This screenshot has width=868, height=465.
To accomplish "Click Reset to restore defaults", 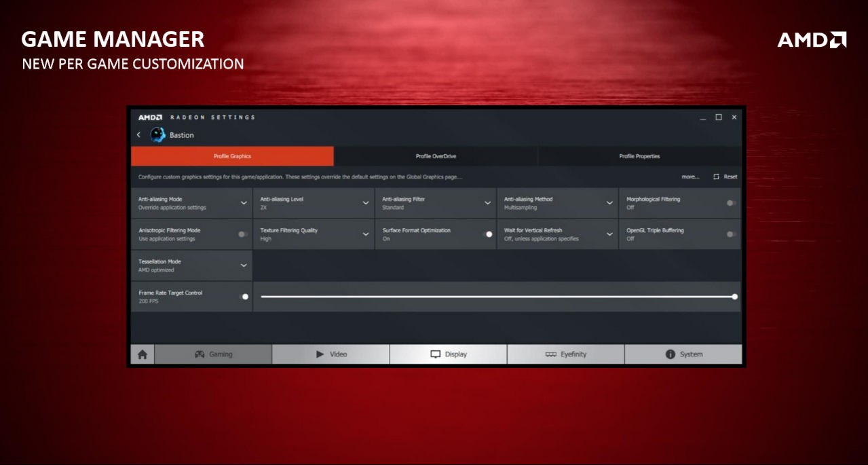I will [730, 176].
